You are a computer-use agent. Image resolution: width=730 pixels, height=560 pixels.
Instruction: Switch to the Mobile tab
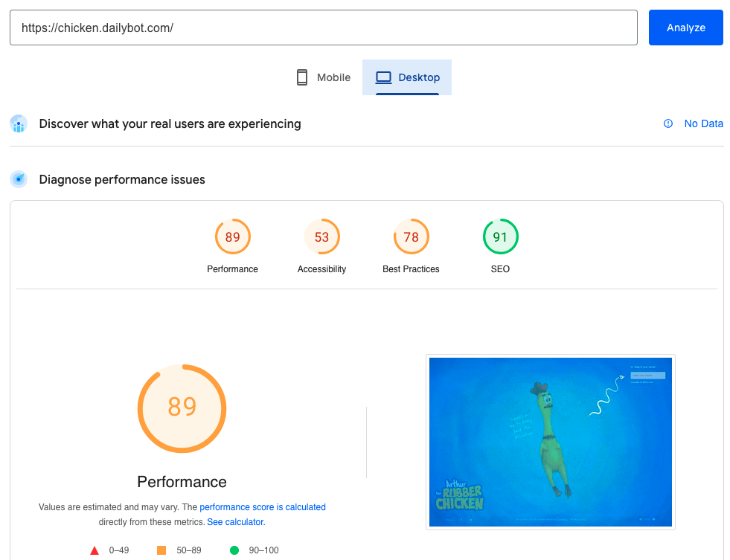324,77
